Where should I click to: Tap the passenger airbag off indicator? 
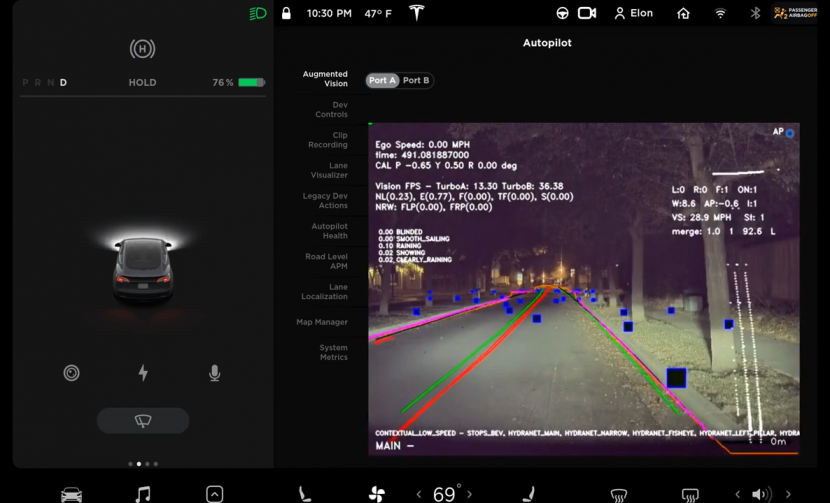[795, 13]
